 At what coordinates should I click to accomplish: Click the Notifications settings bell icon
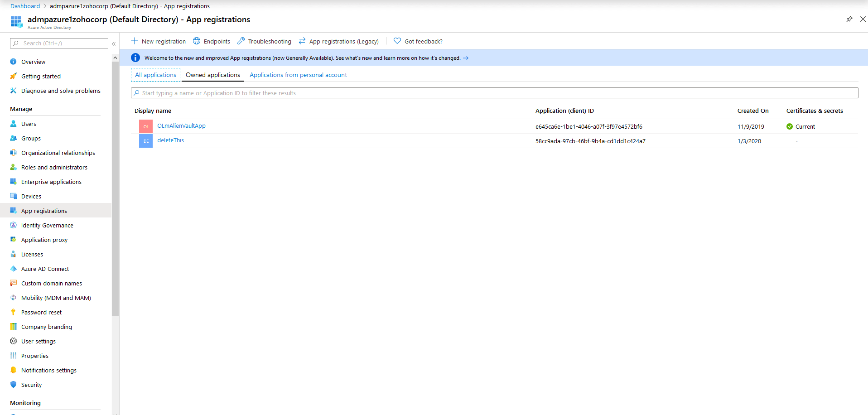(x=13, y=370)
